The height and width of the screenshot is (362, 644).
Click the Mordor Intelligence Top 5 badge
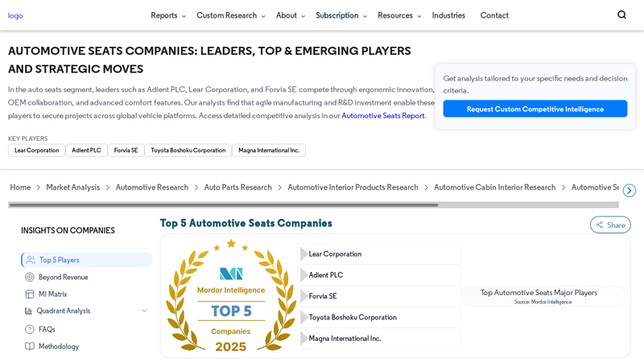tap(231, 295)
